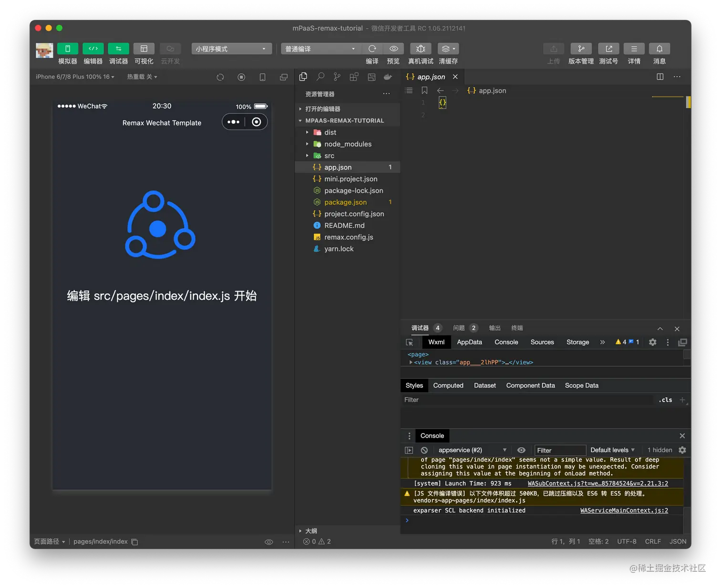
Task: Click the console Filter field
Action: pos(560,450)
